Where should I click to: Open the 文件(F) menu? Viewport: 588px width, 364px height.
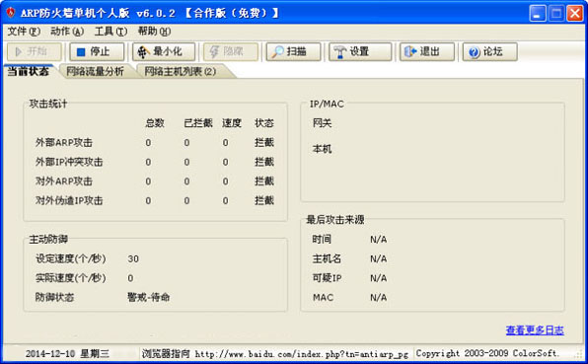click(24, 32)
